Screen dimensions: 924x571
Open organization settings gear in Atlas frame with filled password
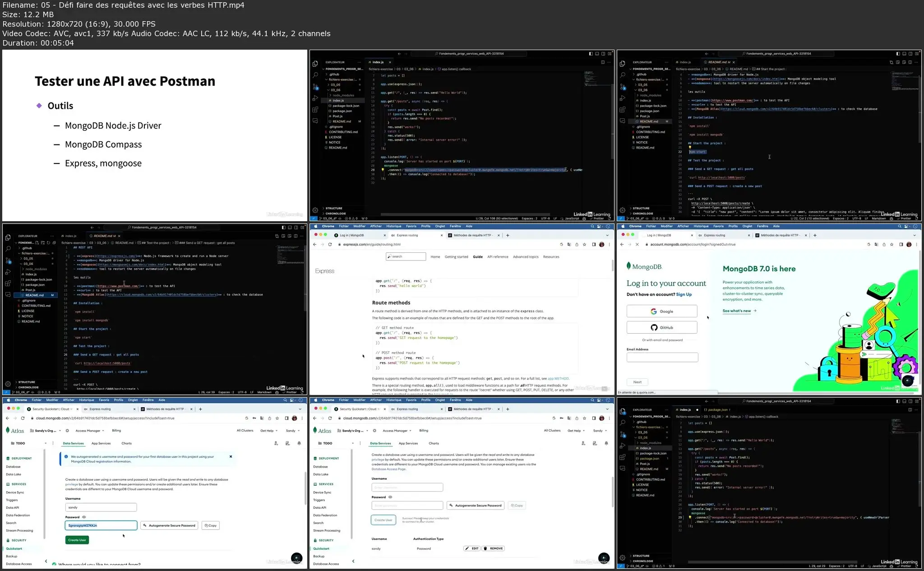67,431
